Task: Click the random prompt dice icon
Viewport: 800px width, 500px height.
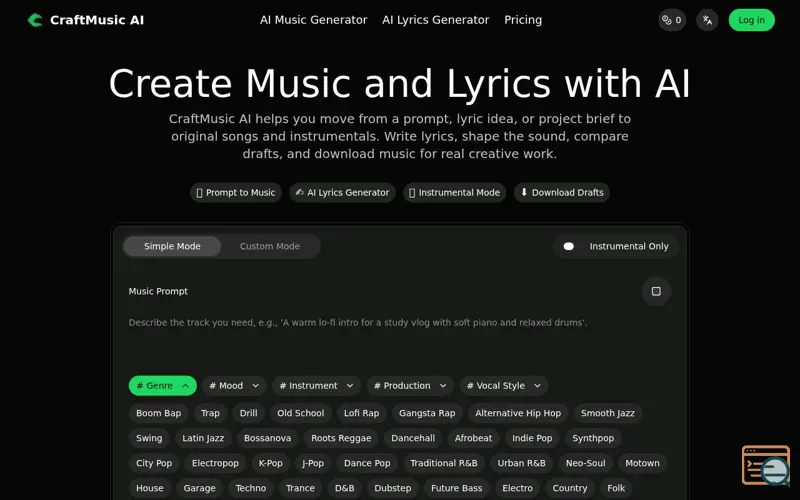Action: point(656,291)
